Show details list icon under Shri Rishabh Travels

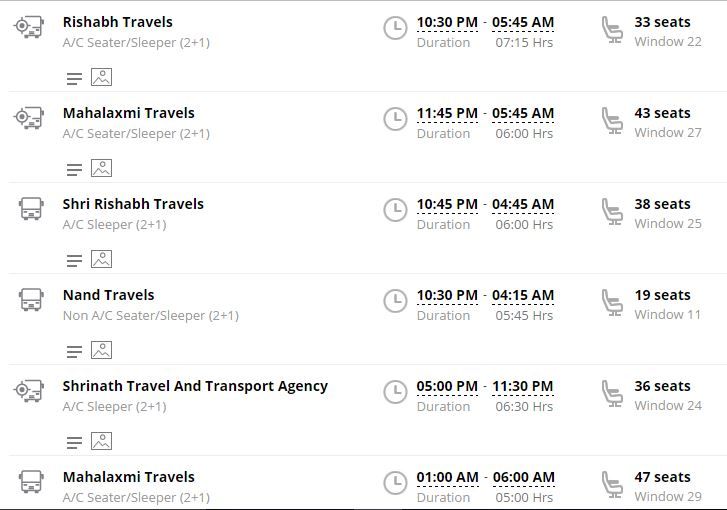pyautogui.click(x=74, y=261)
